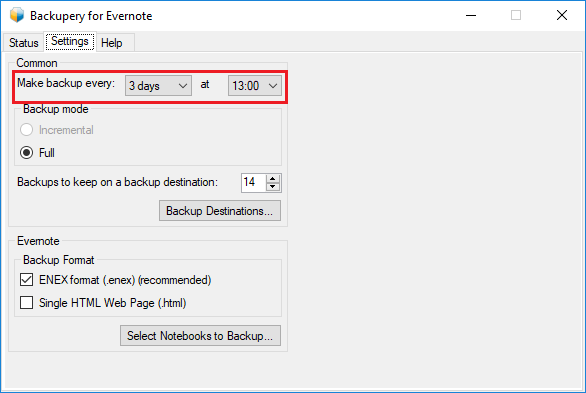Viewport: 586px width, 393px height.
Task: Click the 'Backup Format' group label
Action: pyautogui.click(x=59, y=260)
